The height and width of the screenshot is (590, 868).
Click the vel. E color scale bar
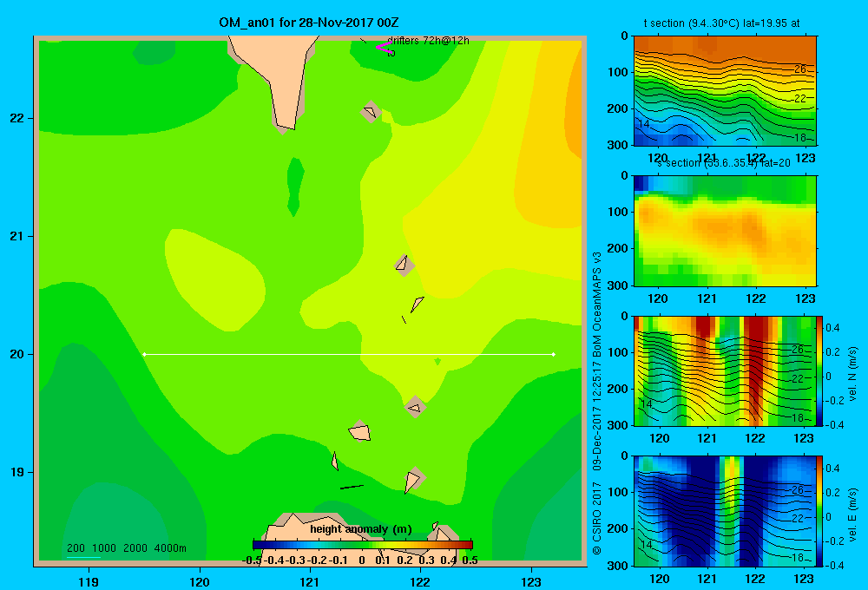(x=820, y=511)
